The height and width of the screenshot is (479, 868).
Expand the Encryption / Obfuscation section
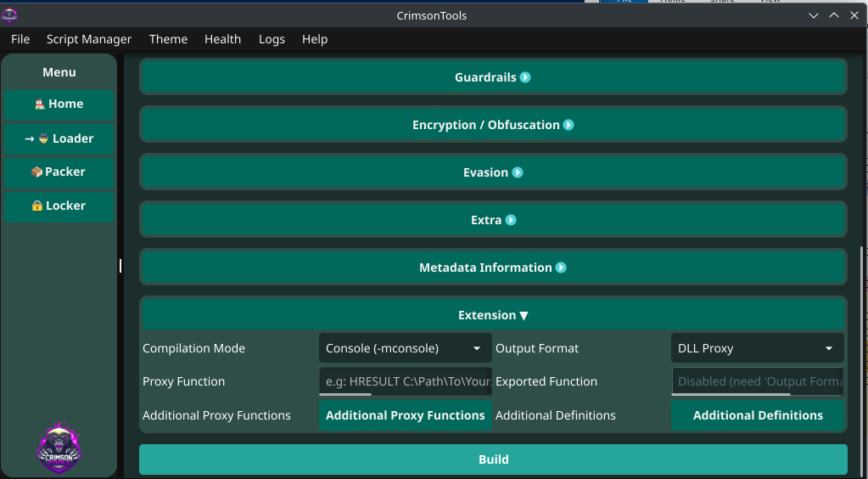pos(493,125)
